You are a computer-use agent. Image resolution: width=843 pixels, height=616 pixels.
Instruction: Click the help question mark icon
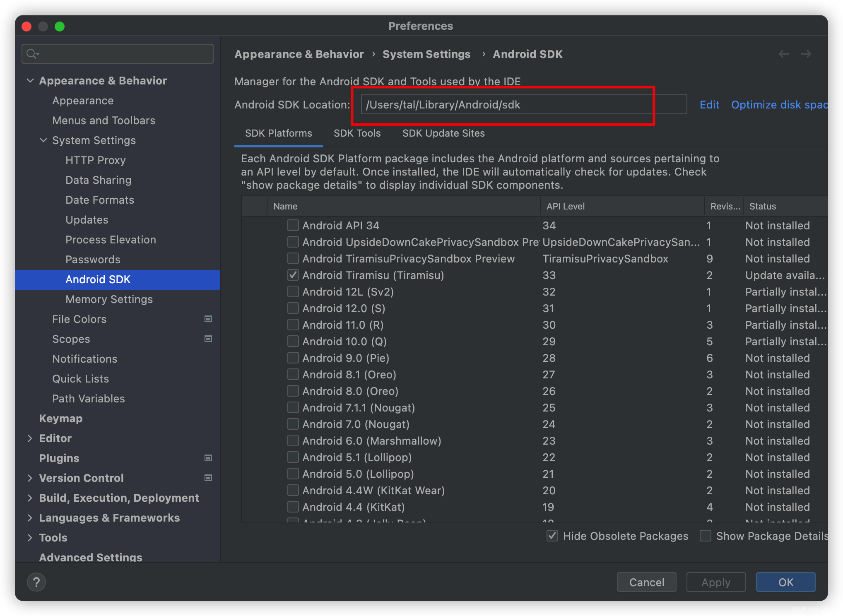(36, 582)
